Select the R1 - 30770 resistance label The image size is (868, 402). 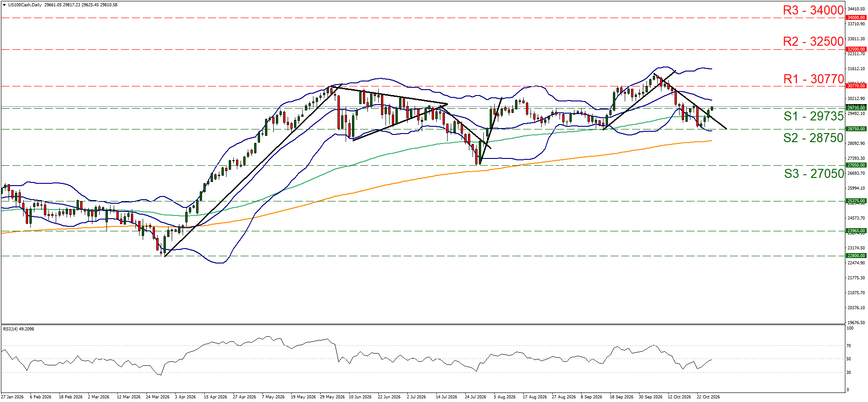(814, 79)
